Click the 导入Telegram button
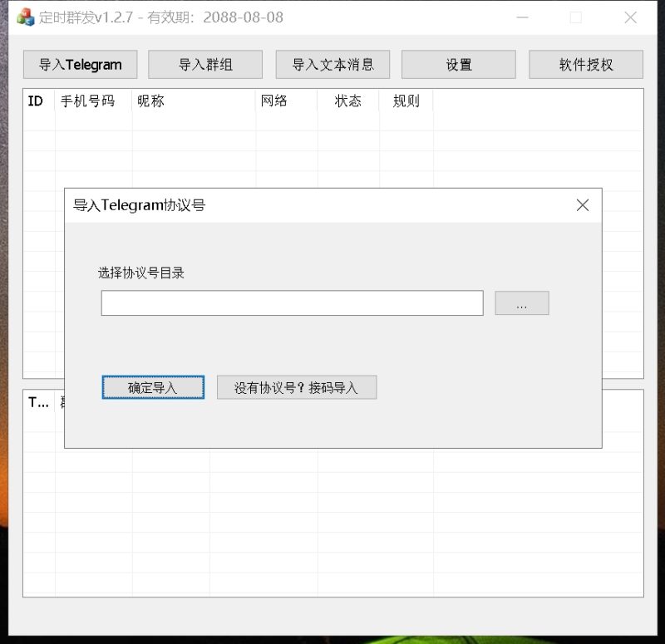This screenshot has width=665, height=644. (80, 64)
